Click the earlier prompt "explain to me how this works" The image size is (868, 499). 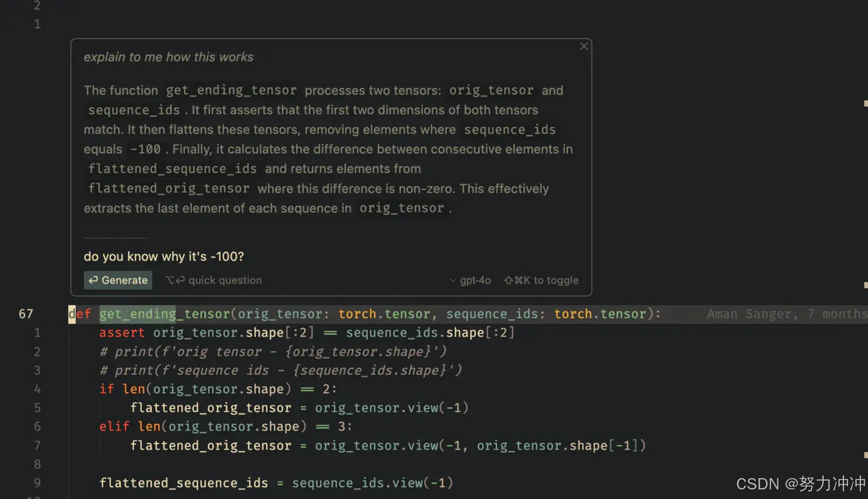[168, 57]
